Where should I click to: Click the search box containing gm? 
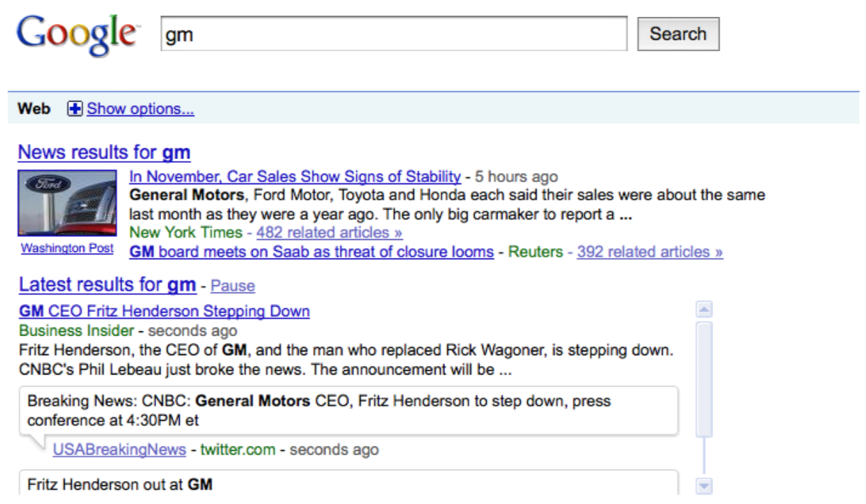[394, 34]
